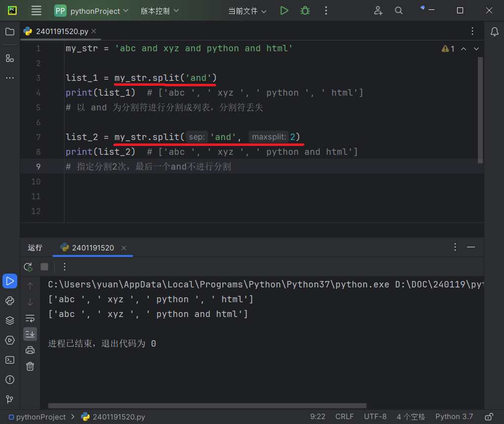Click print(list_1) on line 4

[100, 93]
